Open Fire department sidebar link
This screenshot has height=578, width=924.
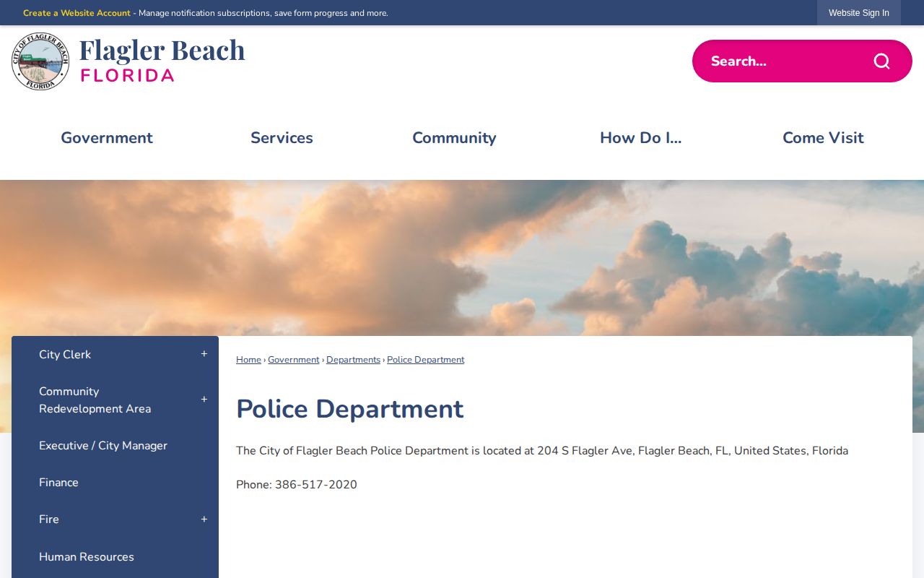[49, 519]
